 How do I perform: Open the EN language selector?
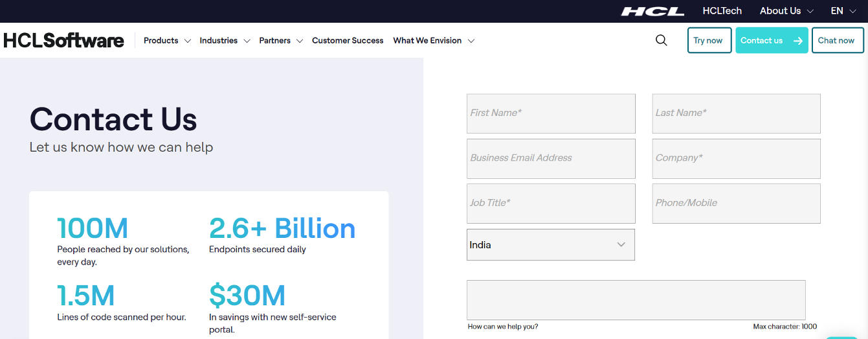tap(843, 11)
